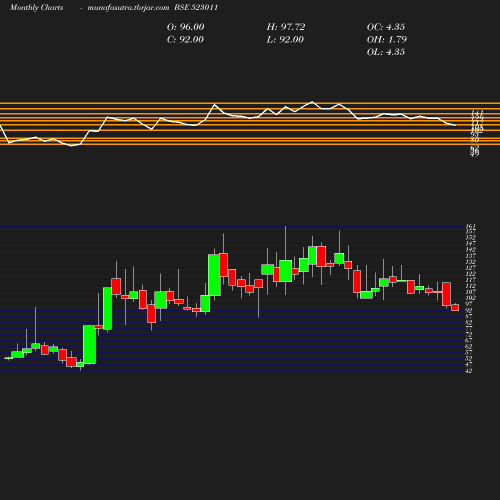
Task: Click the "161" top price axis label
Action: click(470, 227)
